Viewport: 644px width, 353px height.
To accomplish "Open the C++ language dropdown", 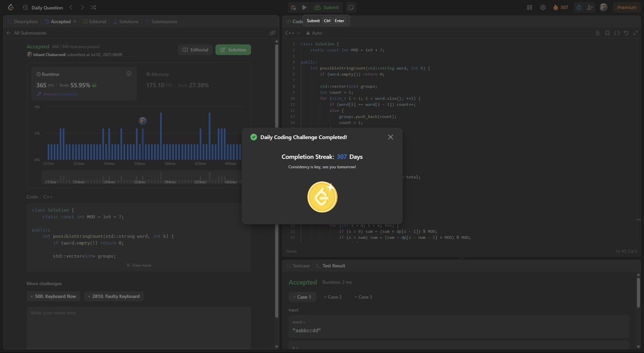I will tap(292, 33).
